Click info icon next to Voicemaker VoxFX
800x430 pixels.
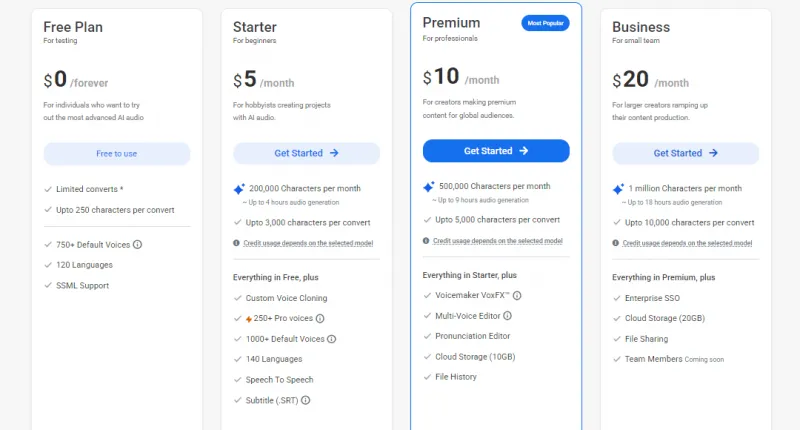click(x=518, y=296)
